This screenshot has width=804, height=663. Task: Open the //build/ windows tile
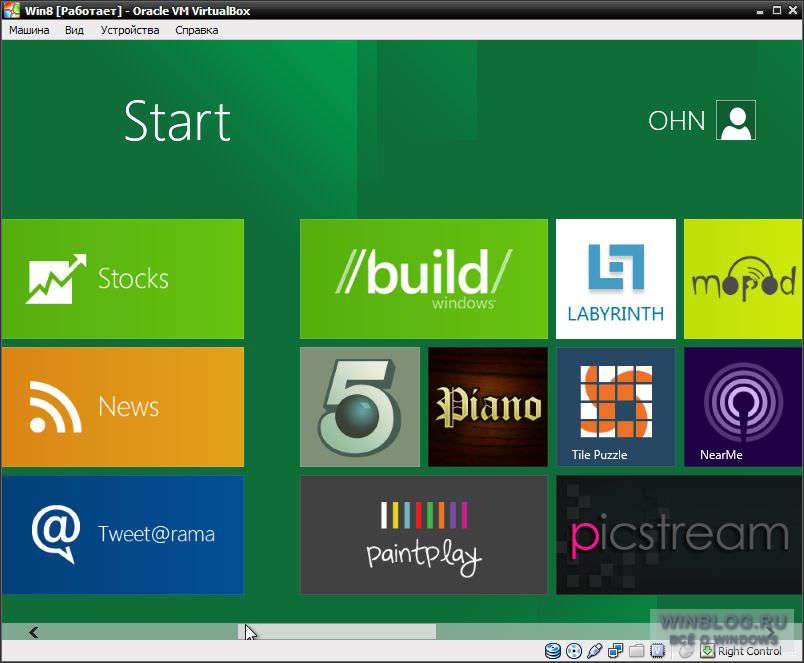pos(424,279)
